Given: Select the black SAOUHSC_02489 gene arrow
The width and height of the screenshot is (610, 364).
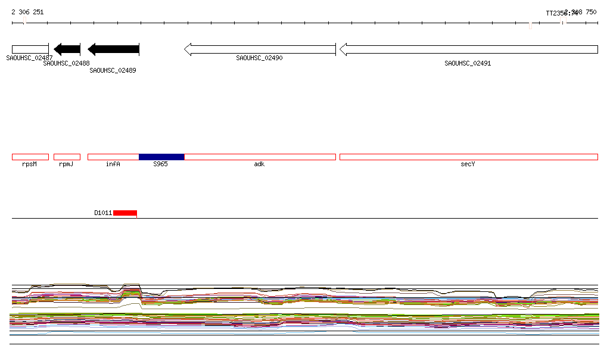Looking at the screenshot, I should coord(113,49).
